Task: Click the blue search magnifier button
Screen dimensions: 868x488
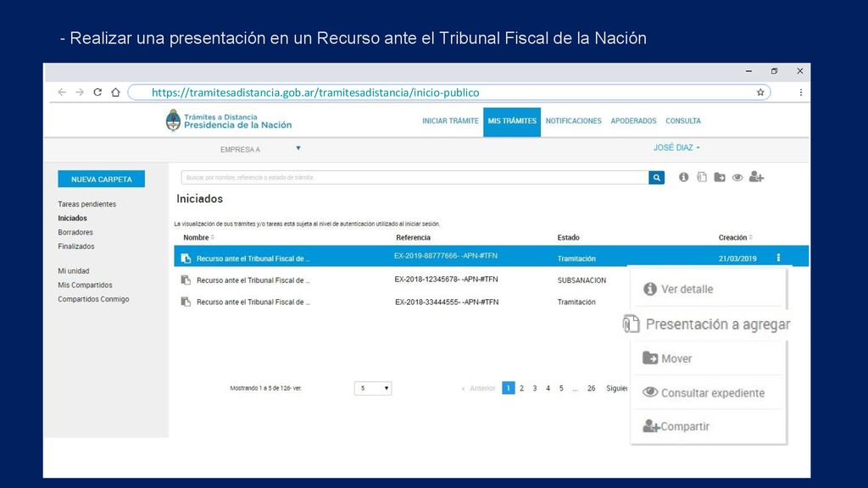Action: click(x=657, y=178)
